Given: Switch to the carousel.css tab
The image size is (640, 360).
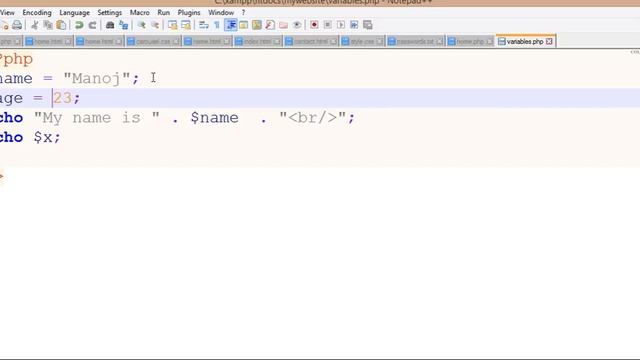Looking at the screenshot, I should 153,42.
